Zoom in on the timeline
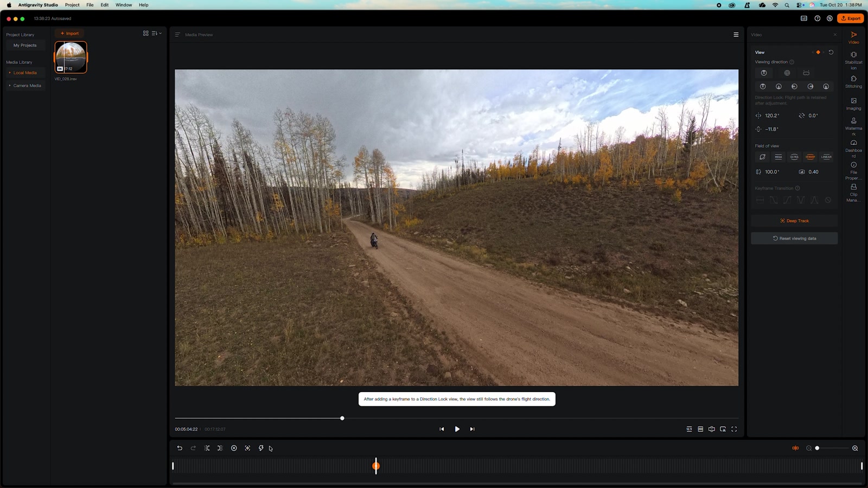 (x=855, y=448)
